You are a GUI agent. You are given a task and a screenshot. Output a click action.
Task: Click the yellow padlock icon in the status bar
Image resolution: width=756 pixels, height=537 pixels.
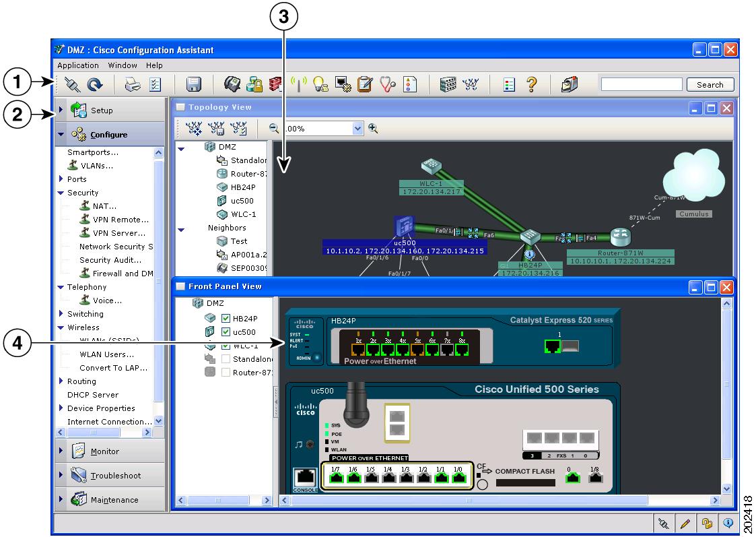click(707, 524)
